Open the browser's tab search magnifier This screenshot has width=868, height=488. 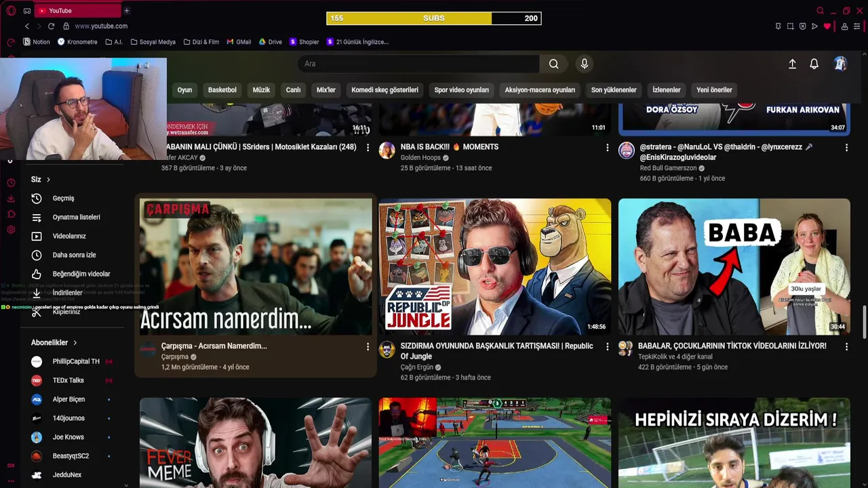tap(820, 11)
